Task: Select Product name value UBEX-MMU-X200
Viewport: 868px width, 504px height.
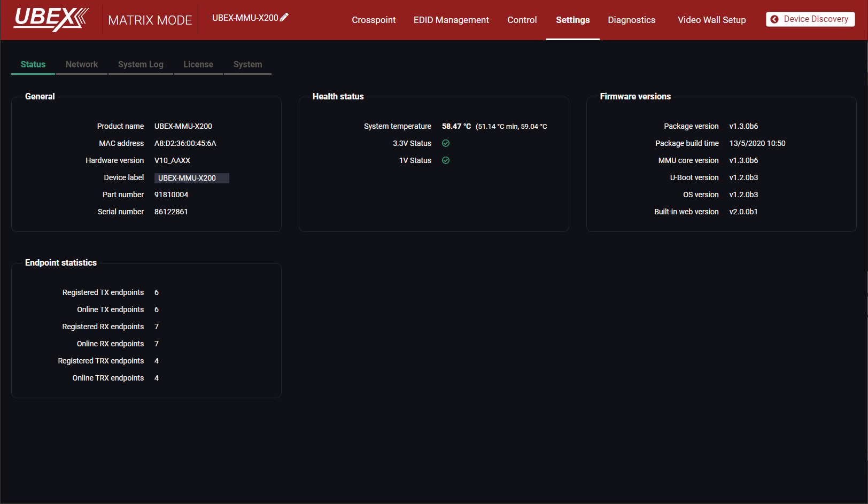Action: tap(183, 126)
